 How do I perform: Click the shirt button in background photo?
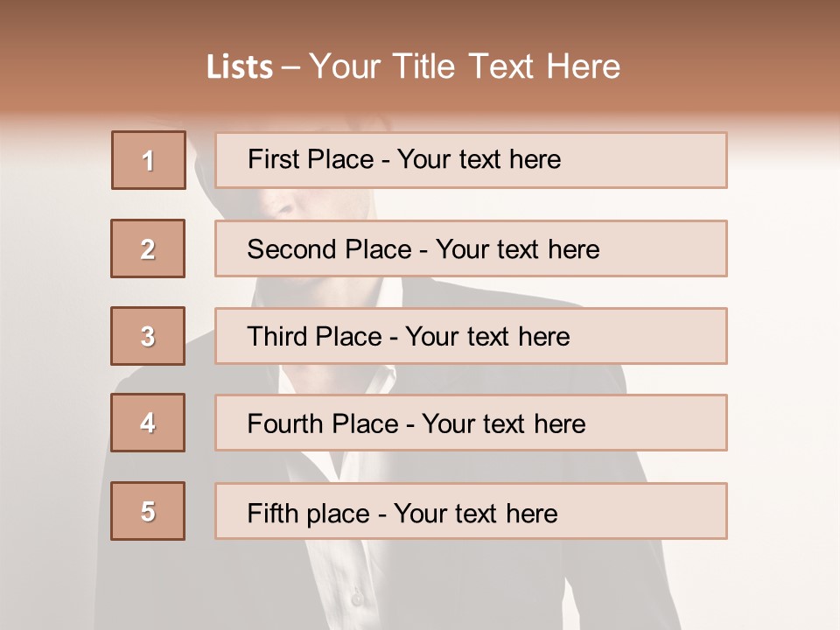pos(356,599)
